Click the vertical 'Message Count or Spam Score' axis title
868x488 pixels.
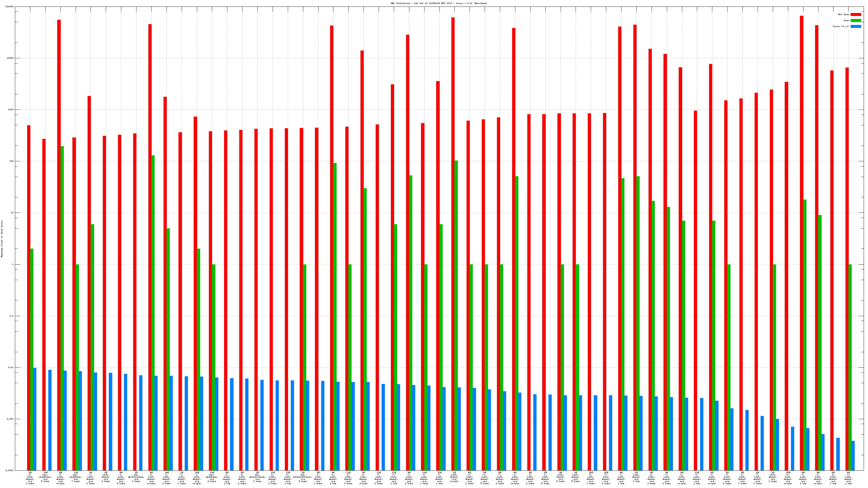tap(2, 239)
